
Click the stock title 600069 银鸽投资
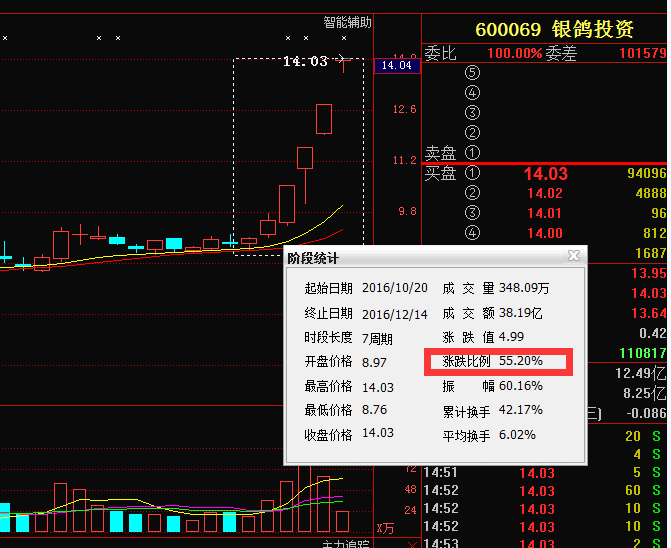coord(554,29)
